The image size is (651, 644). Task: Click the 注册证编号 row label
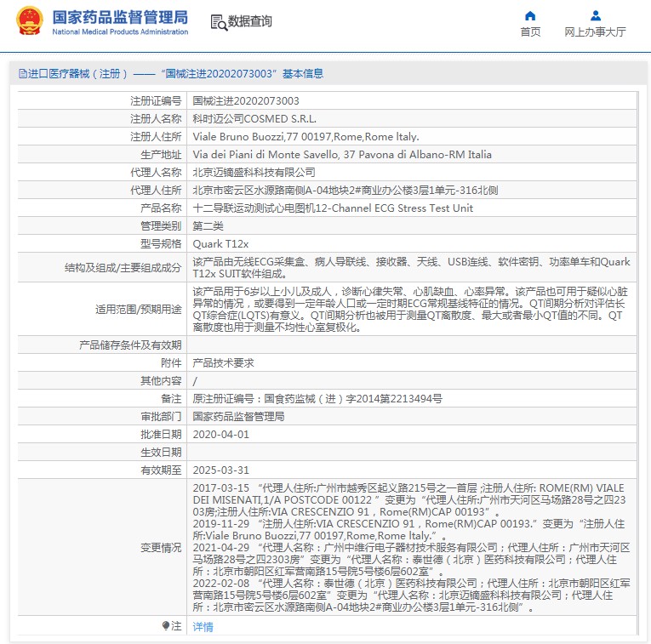point(156,101)
